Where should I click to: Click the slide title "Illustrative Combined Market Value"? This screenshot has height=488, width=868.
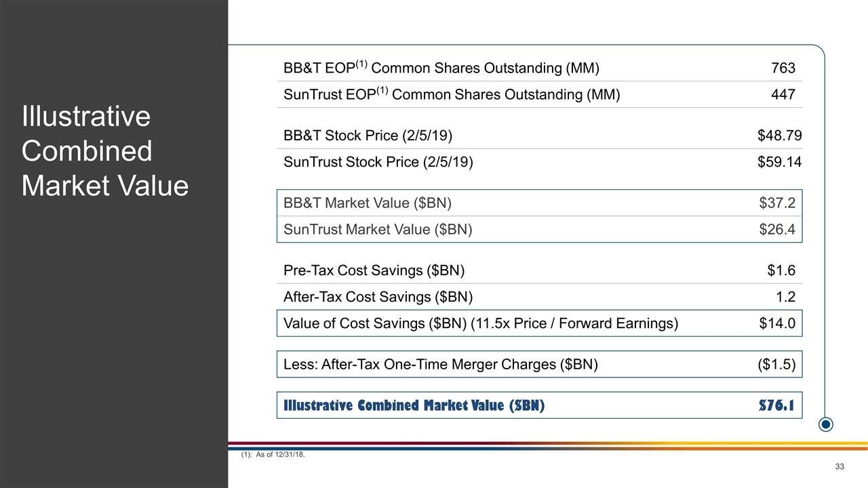(105, 150)
